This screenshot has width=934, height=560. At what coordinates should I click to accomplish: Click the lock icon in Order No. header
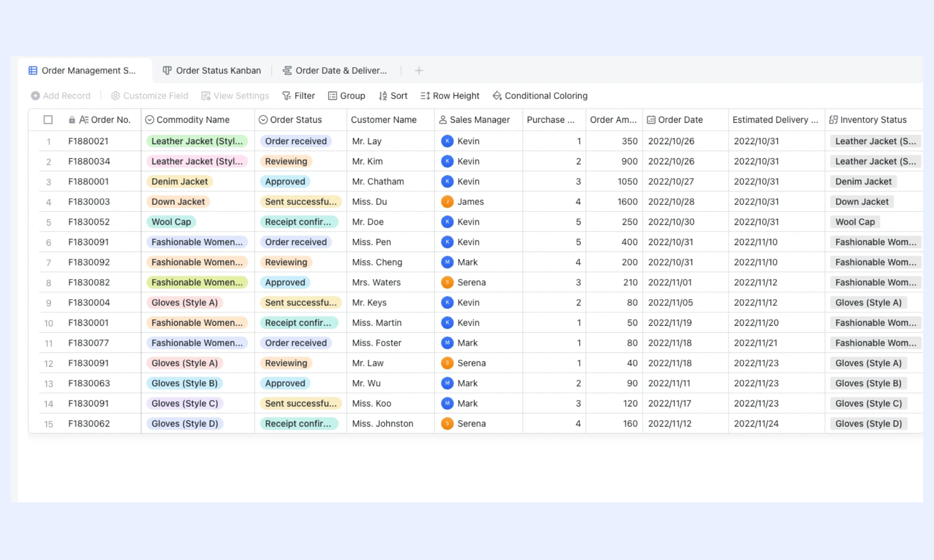pyautogui.click(x=72, y=120)
